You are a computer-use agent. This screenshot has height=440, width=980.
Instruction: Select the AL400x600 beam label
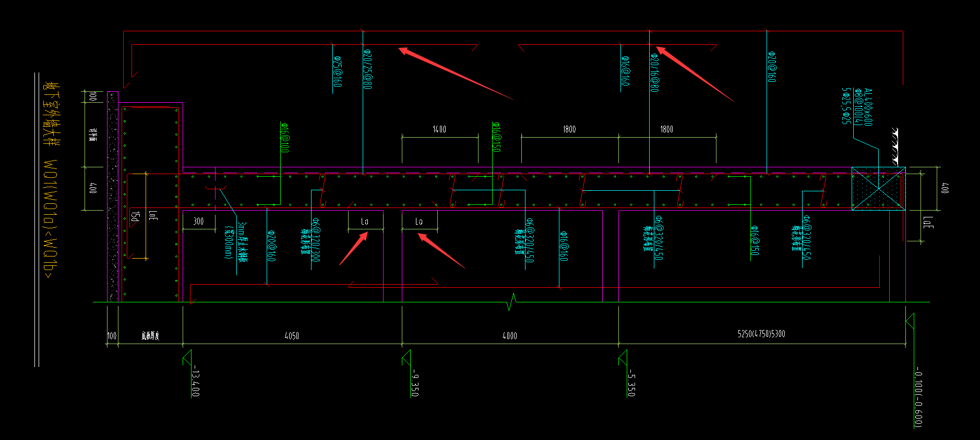click(x=868, y=107)
